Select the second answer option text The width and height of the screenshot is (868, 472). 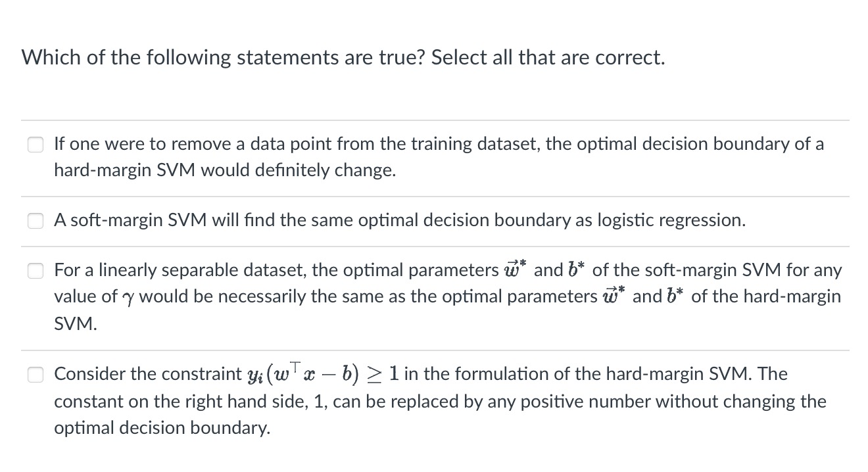point(400,220)
